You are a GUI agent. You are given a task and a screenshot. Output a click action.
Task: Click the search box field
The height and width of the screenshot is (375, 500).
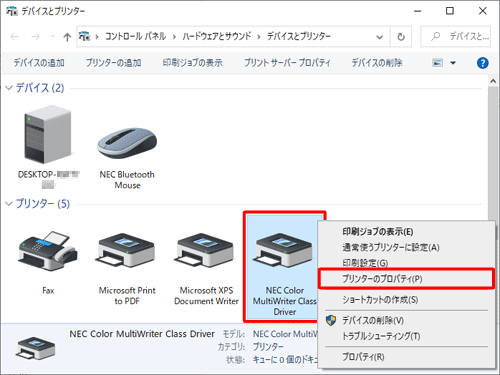point(455,37)
